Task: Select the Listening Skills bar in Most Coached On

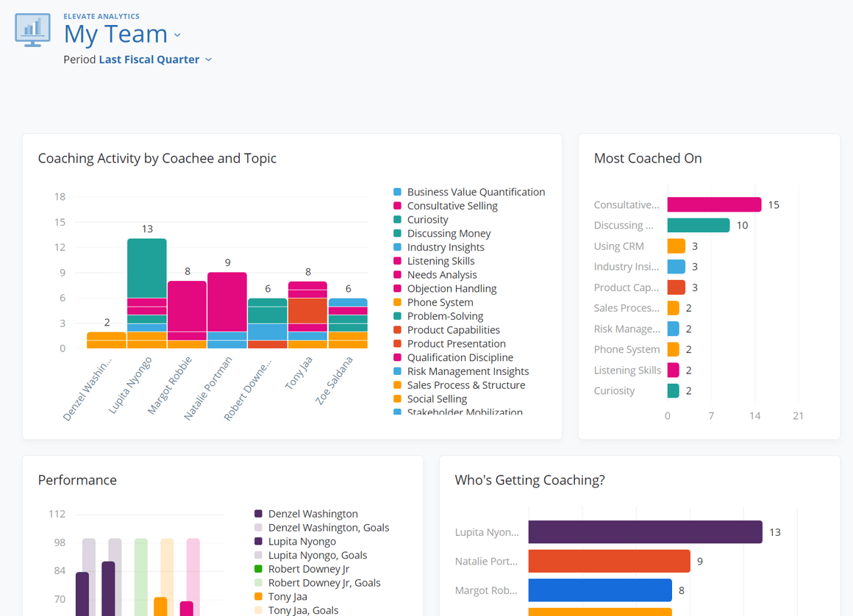Action: pyautogui.click(x=674, y=370)
